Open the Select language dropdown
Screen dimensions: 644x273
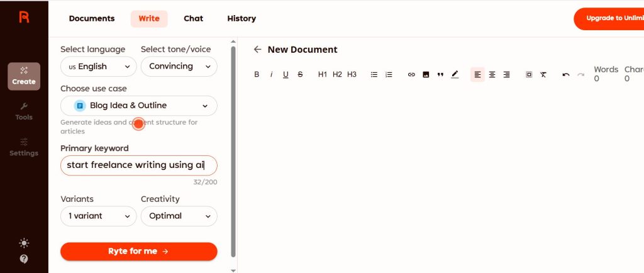click(x=99, y=67)
